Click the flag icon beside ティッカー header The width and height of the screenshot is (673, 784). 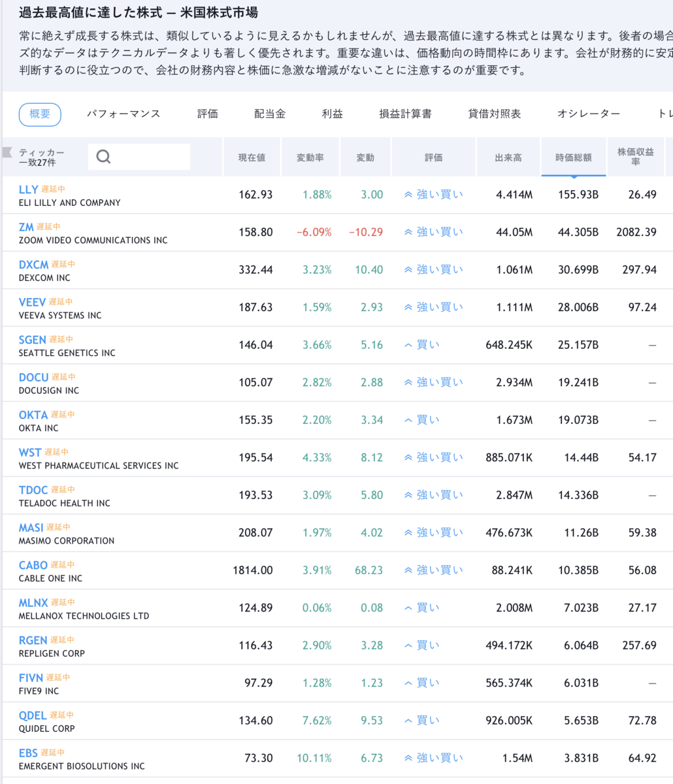click(x=7, y=153)
